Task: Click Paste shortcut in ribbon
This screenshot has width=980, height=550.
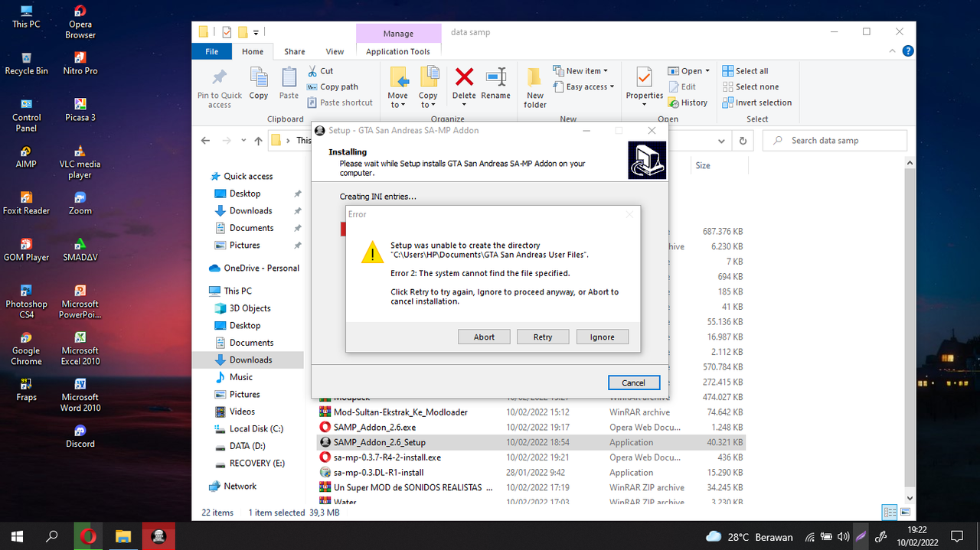Action: [340, 103]
